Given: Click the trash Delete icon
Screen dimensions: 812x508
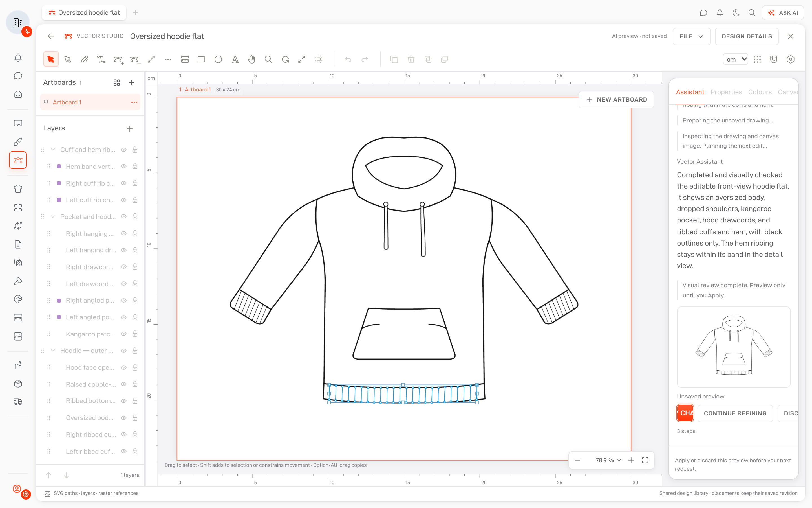Looking at the screenshot, I should (x=411, y=60).
